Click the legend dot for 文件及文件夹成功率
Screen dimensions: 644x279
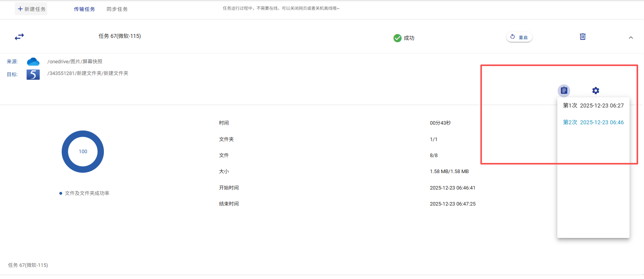[61, 193]
